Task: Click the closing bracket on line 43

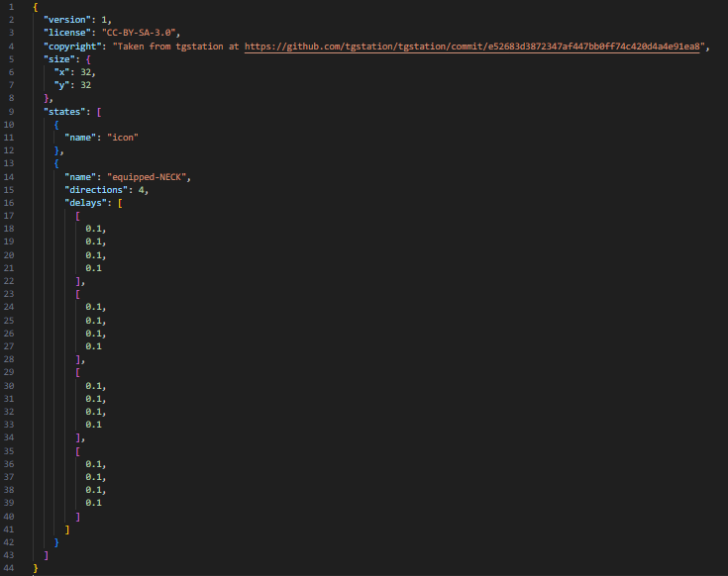Action: click(x=46, y=555)
